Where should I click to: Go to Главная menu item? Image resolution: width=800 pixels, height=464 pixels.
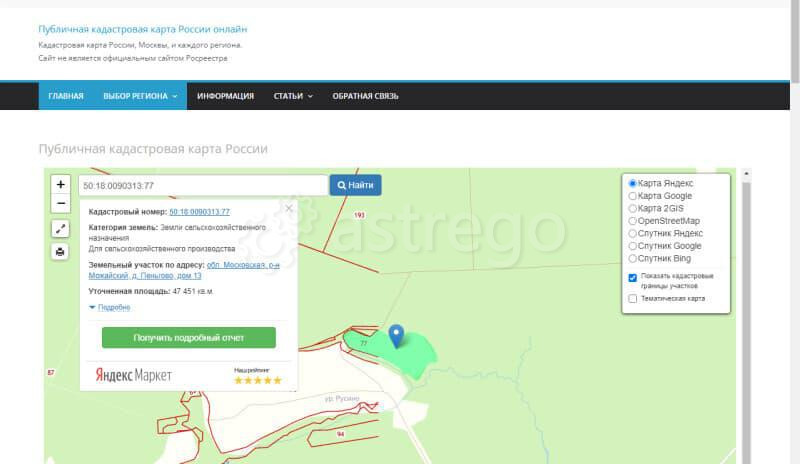[66, 96]
